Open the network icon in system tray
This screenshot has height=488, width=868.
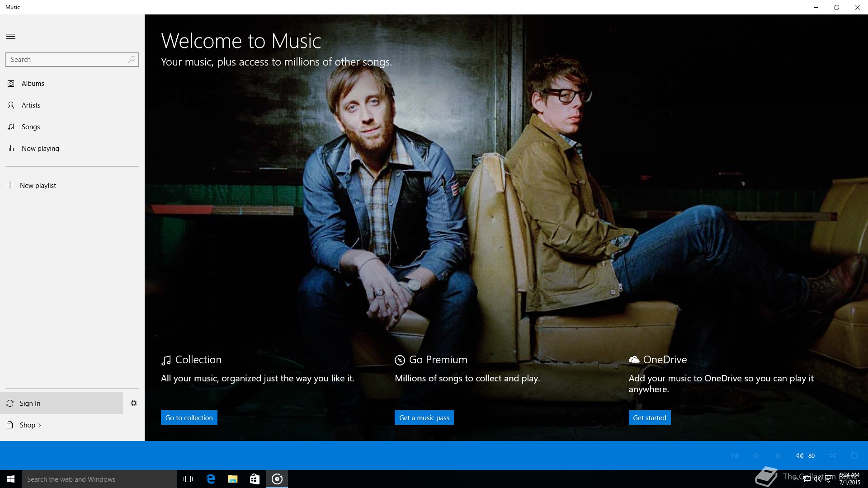point(807,479)
